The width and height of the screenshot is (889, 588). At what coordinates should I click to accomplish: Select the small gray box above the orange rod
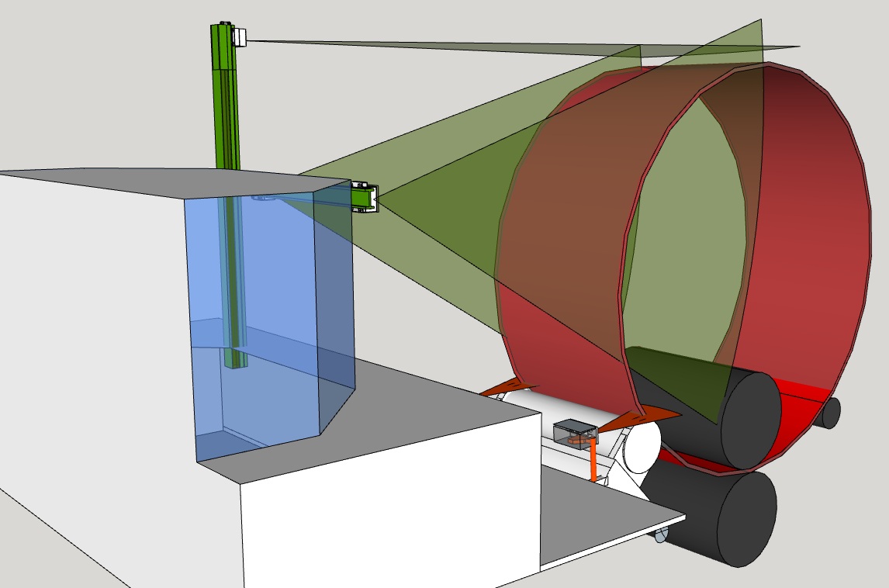[574, 429]
